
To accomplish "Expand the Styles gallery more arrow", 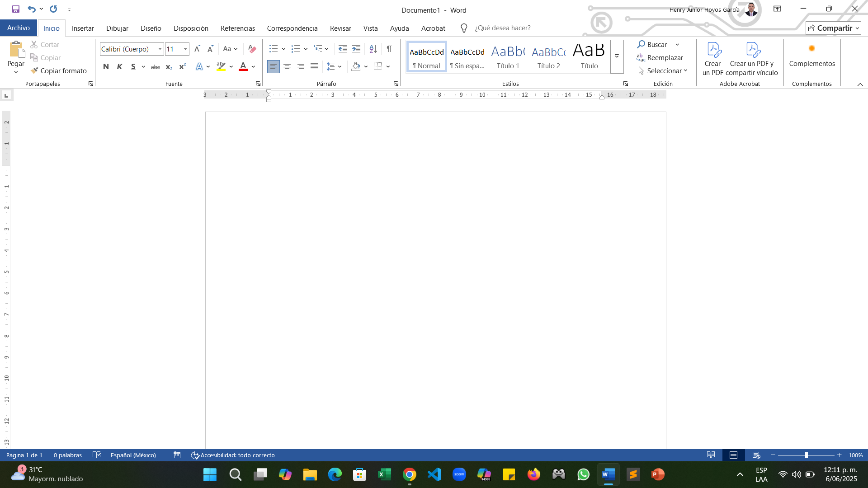I will 617,56.
